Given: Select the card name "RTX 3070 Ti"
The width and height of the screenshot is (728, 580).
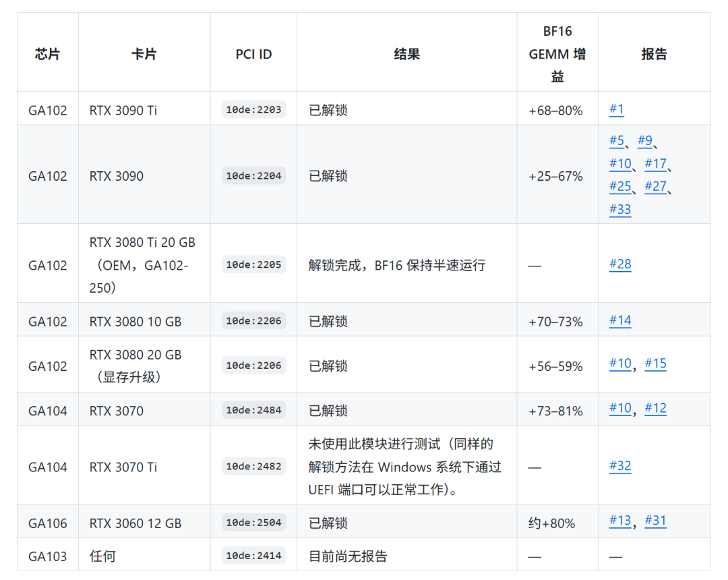Looking at the screenshot, I should tap(123, 467).
